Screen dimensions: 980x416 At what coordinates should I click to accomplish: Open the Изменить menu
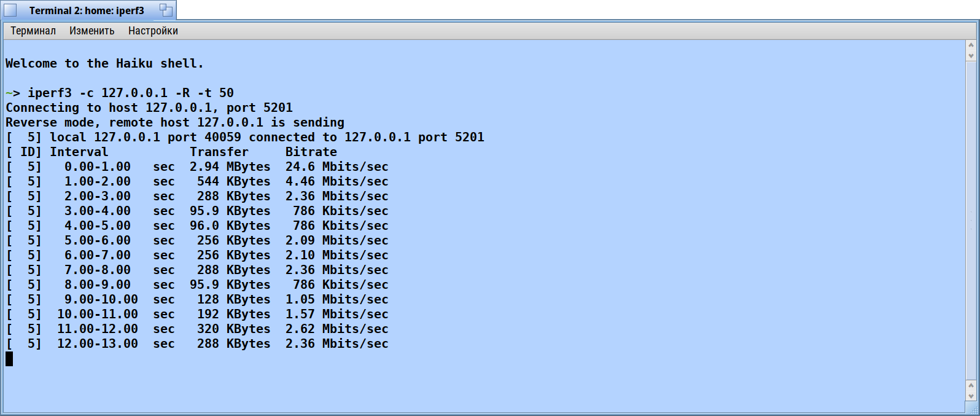coord(92,31)
